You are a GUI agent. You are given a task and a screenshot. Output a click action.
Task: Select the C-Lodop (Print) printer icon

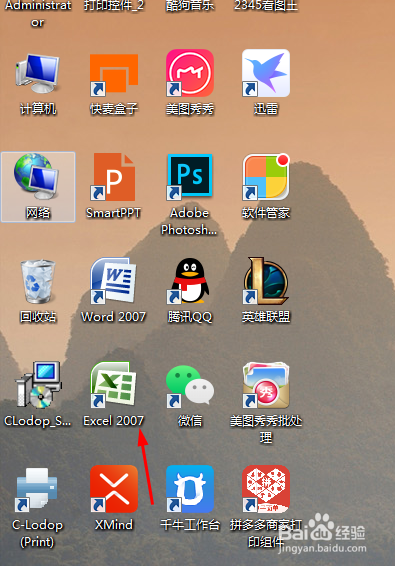(x=36, y=489)
